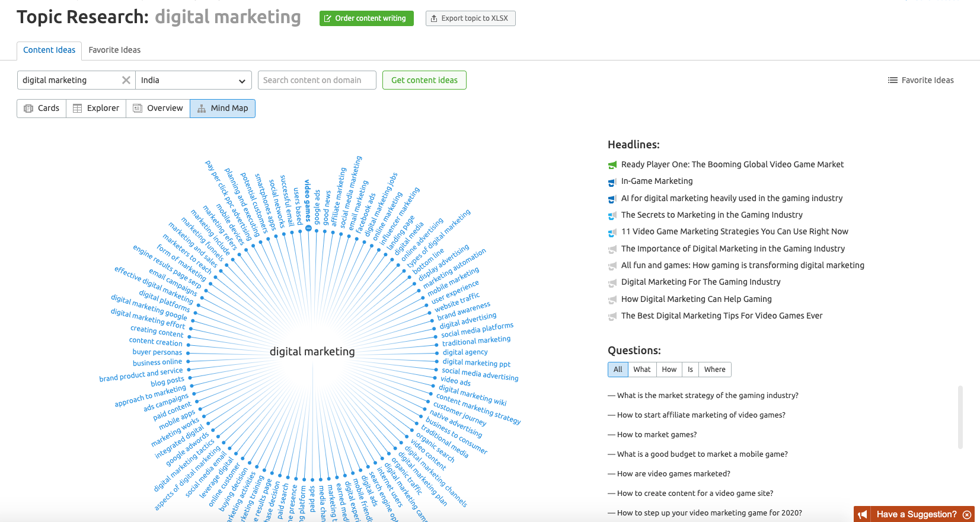980x522 pixels.
Task: Select the website traffic topic on mind map
Action: (457, 303)
